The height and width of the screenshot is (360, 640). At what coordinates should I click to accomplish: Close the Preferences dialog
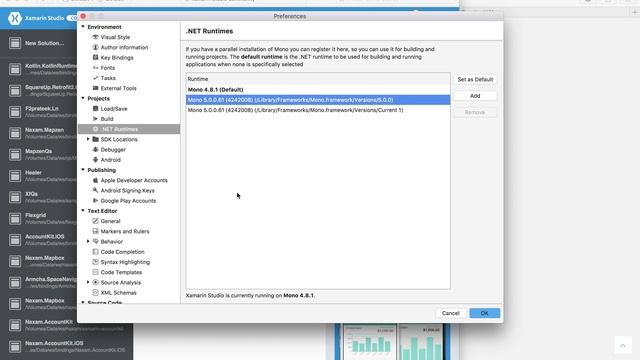pyautogui.click(x=83, y=16)
